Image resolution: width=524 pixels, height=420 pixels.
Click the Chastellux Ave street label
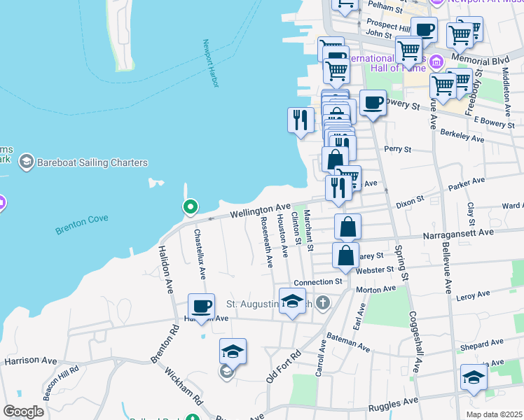click(x=200, y=254)
